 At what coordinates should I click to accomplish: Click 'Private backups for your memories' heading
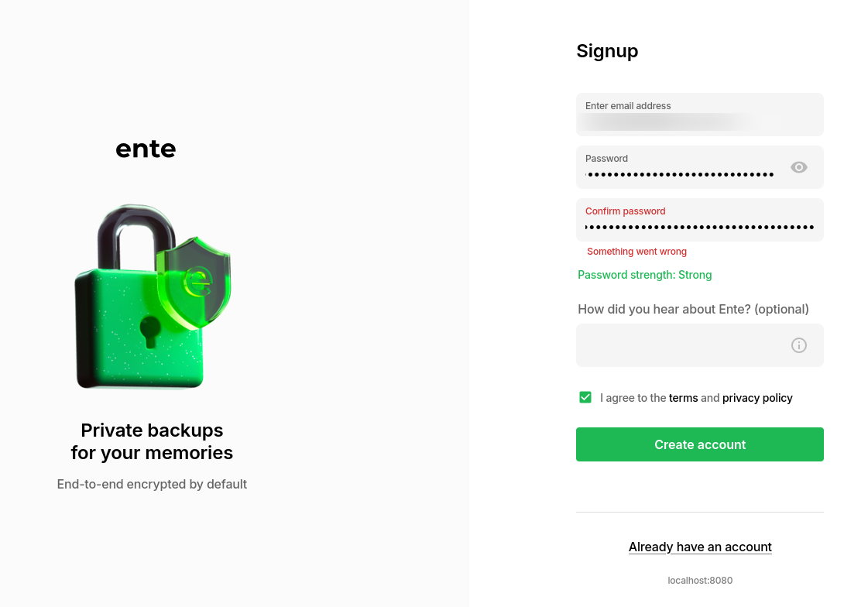[152, 441]
